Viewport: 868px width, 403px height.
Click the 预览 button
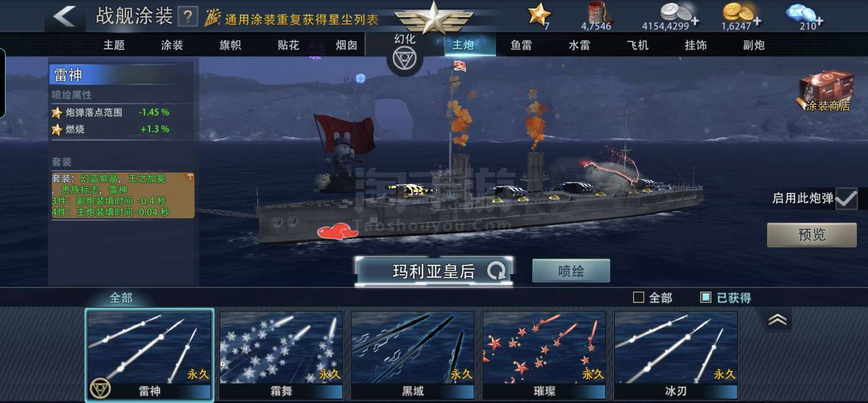click(x=812, y=235)
